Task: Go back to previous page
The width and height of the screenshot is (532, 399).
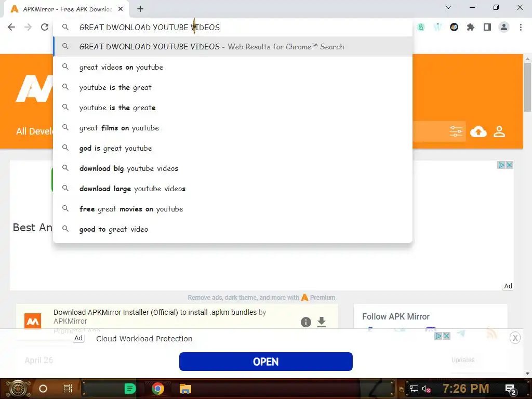Action: 11,27
